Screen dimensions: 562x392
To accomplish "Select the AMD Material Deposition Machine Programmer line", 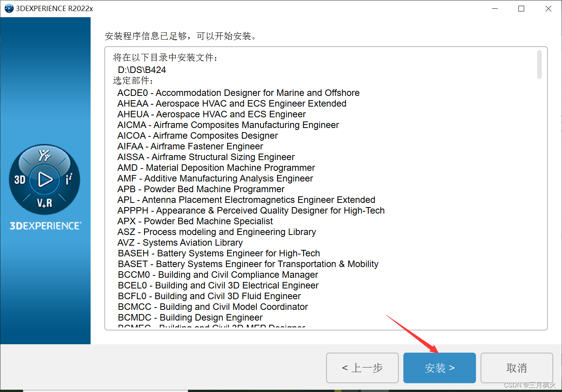I will pyautogui.click(x=216, y=168).
